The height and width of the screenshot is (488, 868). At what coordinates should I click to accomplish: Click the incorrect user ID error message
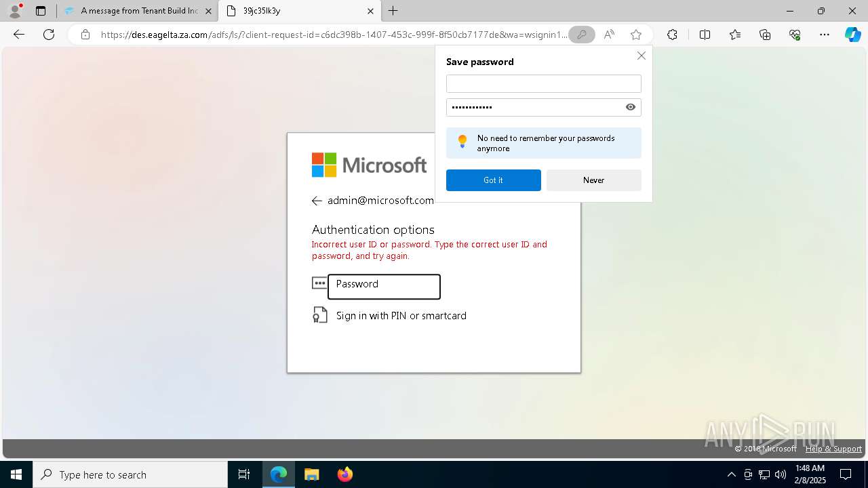429,250
